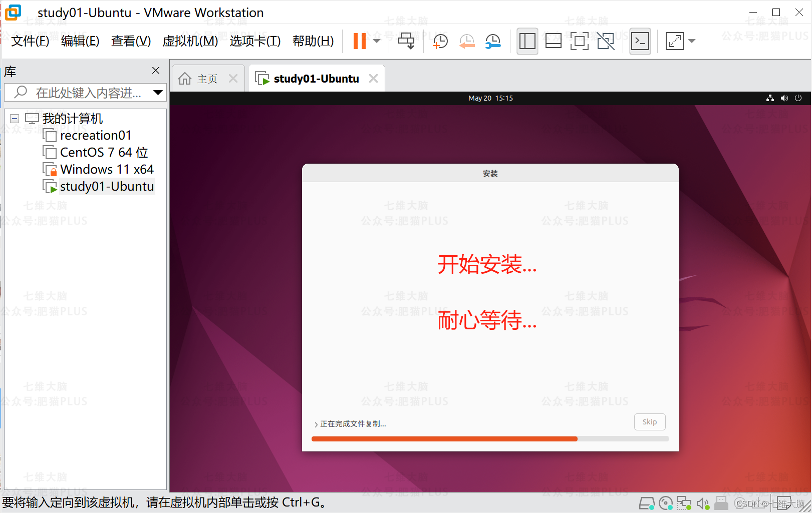Select study01-Ubuntu in the library
The height and width of the screenshot is (513, 812).
(107, 187)
